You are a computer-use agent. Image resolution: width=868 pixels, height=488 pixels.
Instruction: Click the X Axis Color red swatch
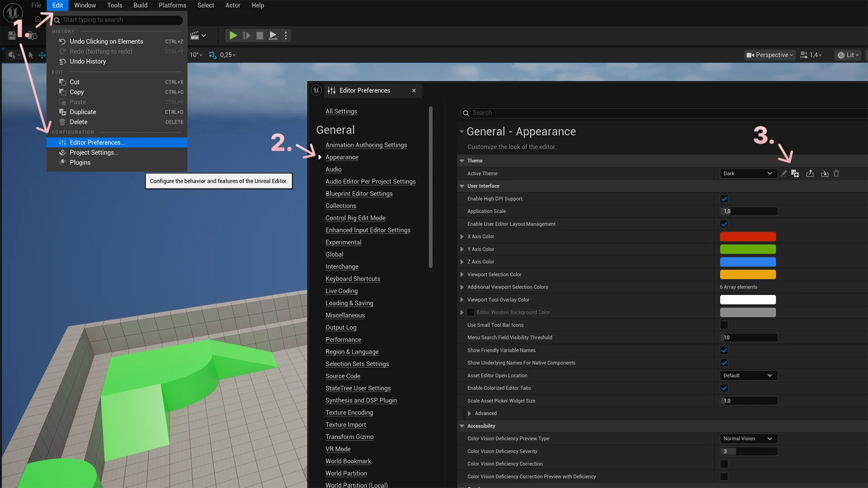748,237
